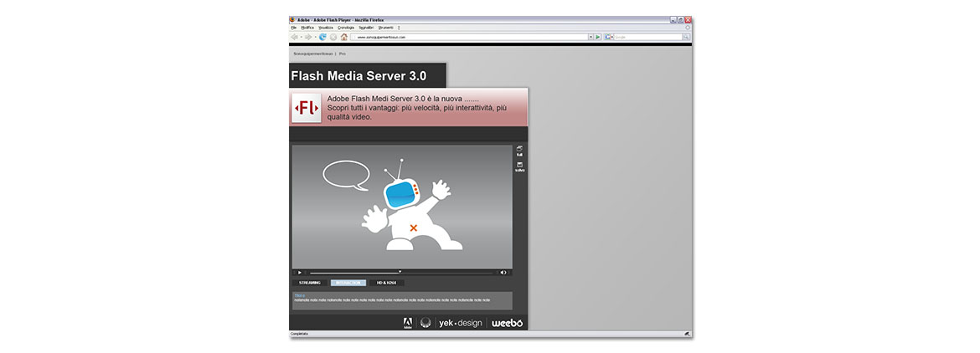Click the video progress seek bar

pos(400,273)
